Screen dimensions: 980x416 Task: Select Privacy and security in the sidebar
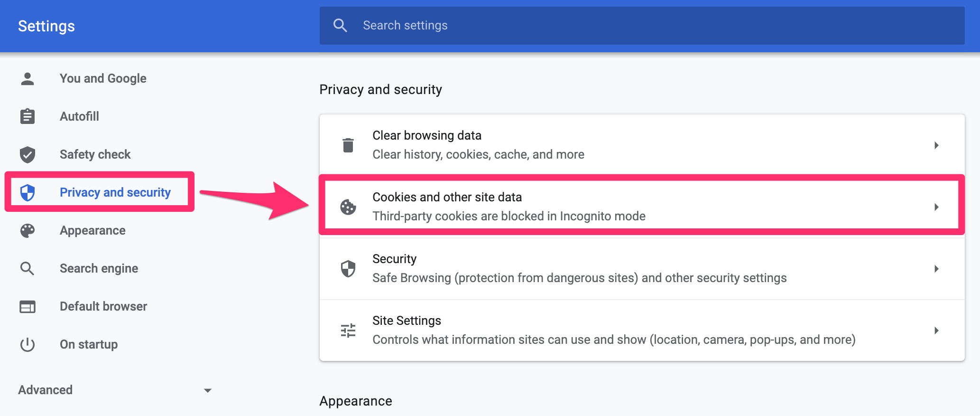point(115,192)
